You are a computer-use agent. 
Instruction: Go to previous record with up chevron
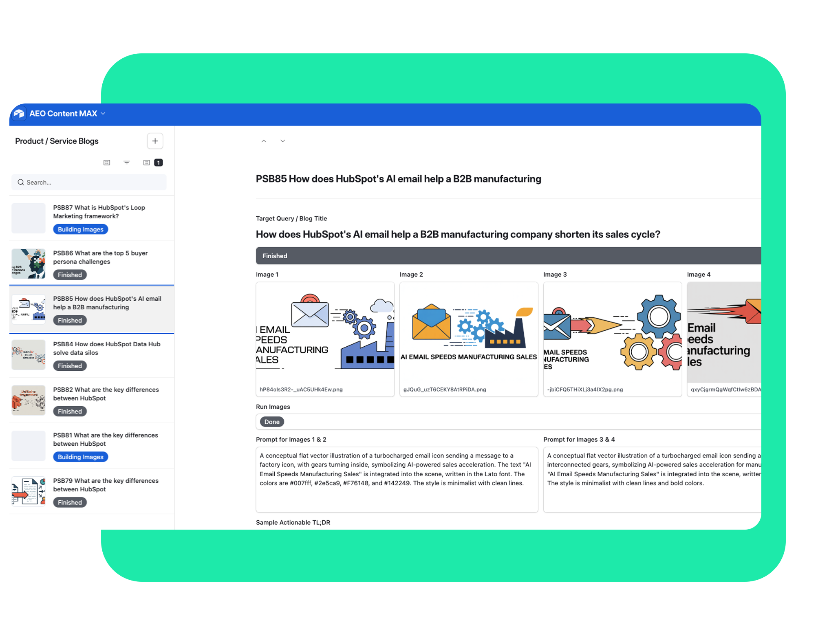click(264, 141)
